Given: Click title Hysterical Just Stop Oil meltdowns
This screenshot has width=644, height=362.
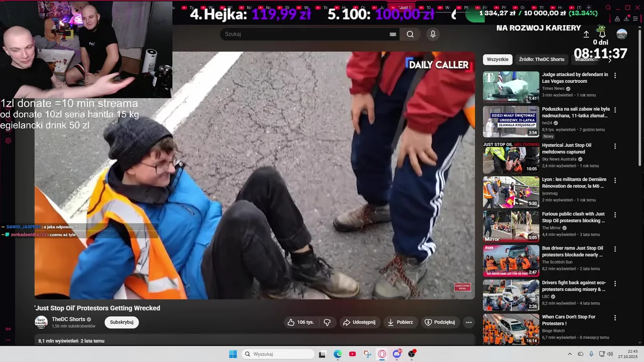Looking at the screenshot, I should point(567,148).
